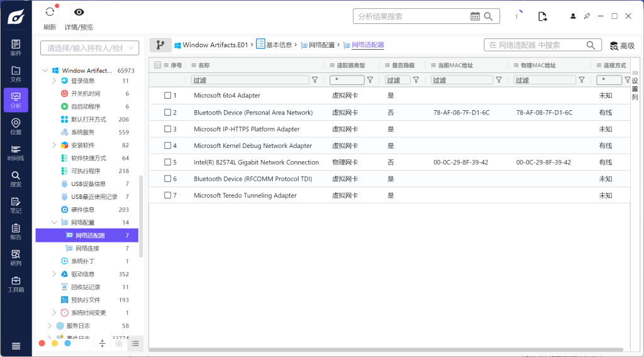644x357 pixels.
Task: Open the owner/examiner selection dropdown
Action: pos(89,48)
